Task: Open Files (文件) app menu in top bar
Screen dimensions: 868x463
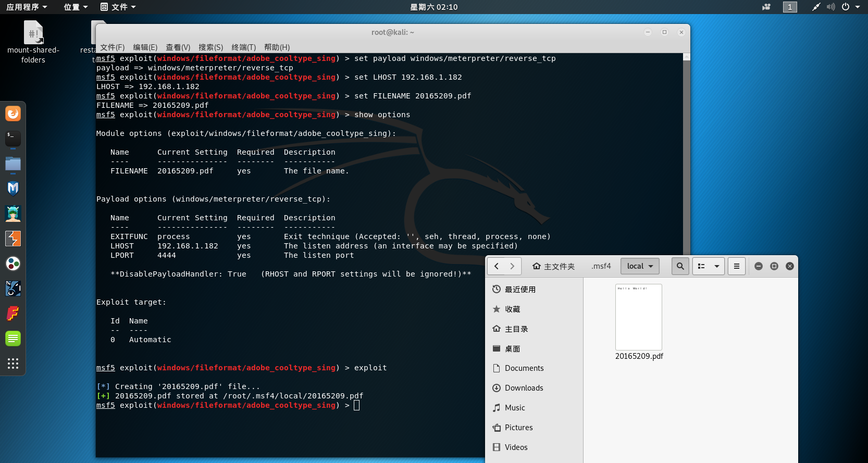Action: click(x=118, y=7)
